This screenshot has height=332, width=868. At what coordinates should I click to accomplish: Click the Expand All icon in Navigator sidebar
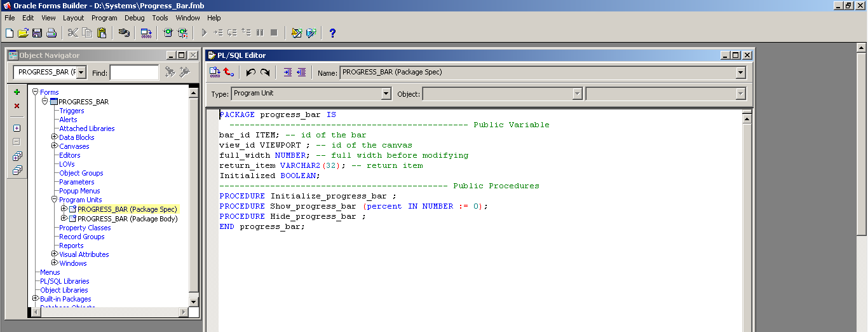click(17, 156)
